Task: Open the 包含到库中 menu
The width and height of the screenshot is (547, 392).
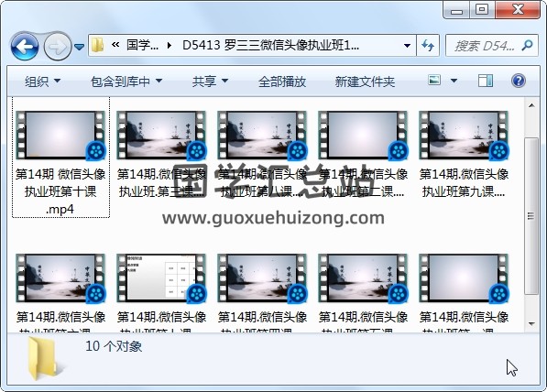Action: point(126,82)
